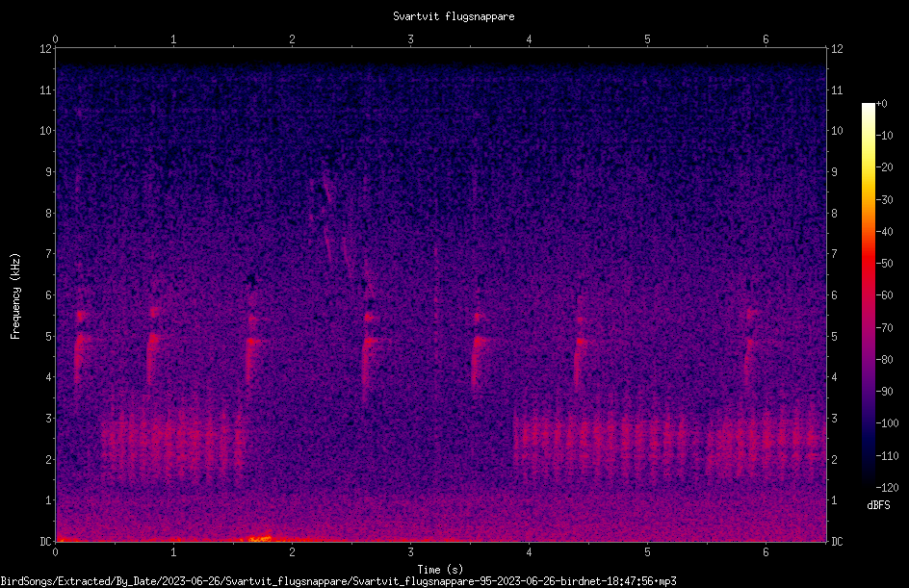Click '5' on the top time axis
Image resolution: width=909 pixels, height=588 pixels.
pos(647,39)
